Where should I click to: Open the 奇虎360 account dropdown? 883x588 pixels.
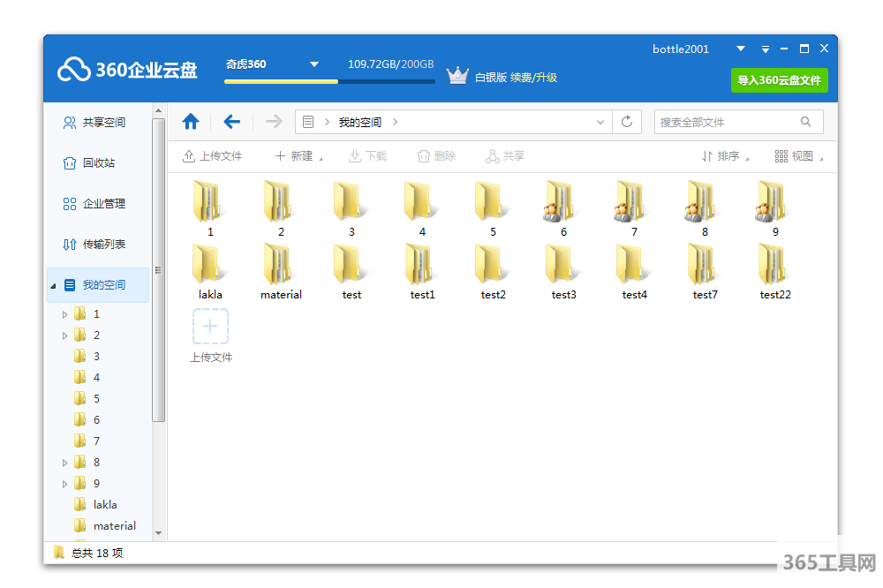(313, 64)
